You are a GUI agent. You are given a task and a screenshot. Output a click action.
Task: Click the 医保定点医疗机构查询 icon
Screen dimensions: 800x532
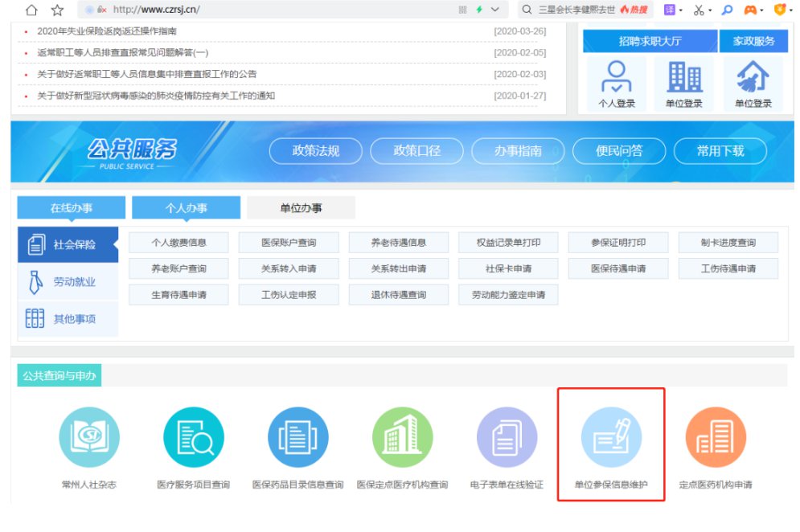point(402,437)
